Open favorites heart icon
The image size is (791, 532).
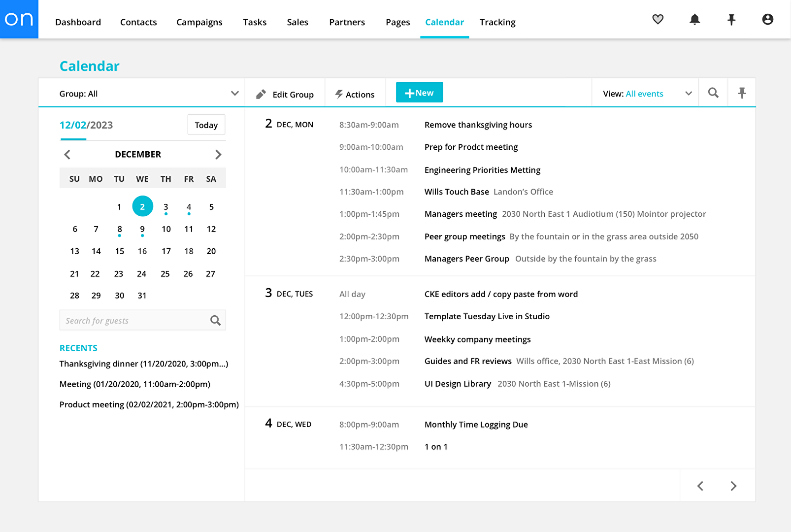coord(658,19)
